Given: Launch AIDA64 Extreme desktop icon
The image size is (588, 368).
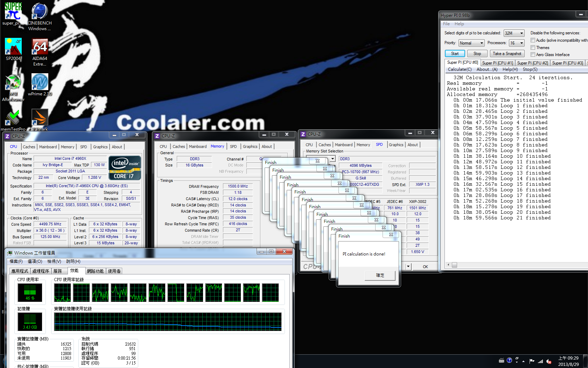Looking at the screenshot, I should pos(40,52).
